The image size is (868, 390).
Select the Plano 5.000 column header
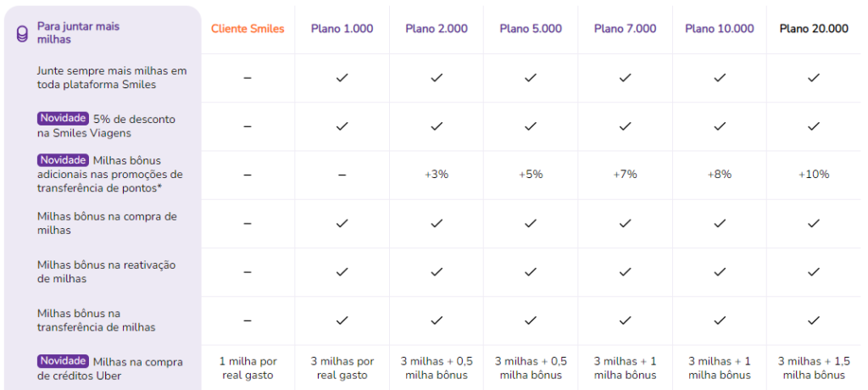pyautogui.click(x=531, y=29)
